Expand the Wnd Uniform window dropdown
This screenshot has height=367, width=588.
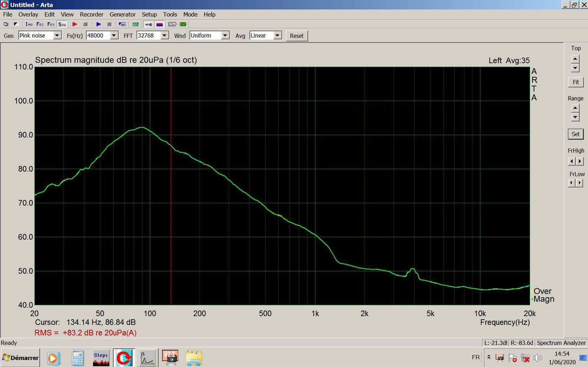225,35
